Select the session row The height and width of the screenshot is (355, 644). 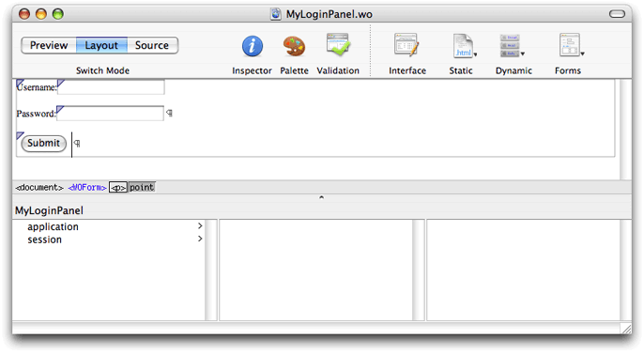(x=109, y=239)
